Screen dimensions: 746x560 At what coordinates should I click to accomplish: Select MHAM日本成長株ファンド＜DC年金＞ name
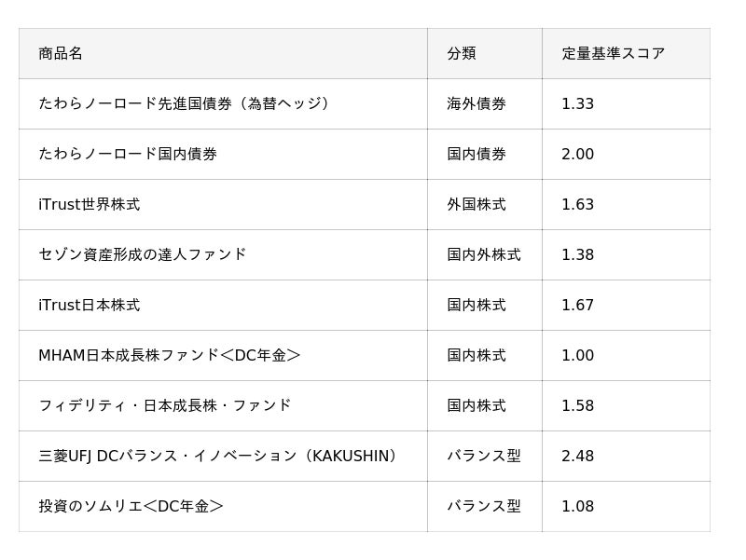click(170, 355)
